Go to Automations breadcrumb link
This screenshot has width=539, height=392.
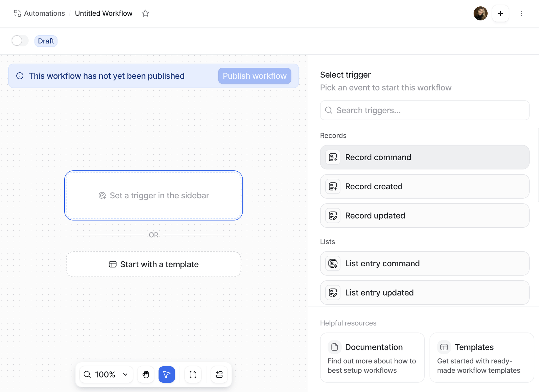click(x=44, y=13)
